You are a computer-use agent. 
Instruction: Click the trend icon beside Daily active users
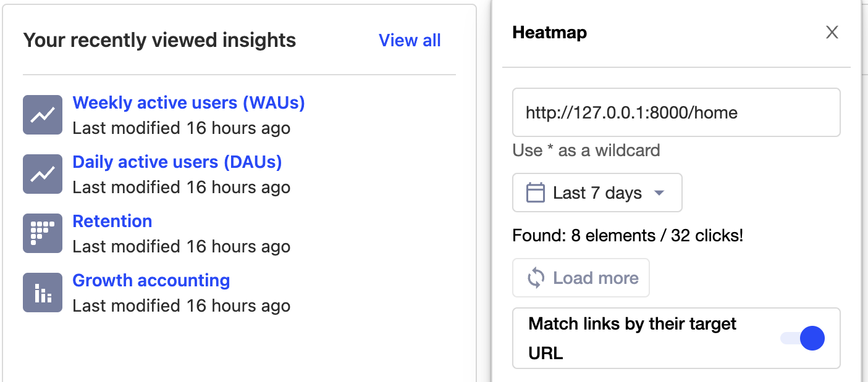[43, 174]
